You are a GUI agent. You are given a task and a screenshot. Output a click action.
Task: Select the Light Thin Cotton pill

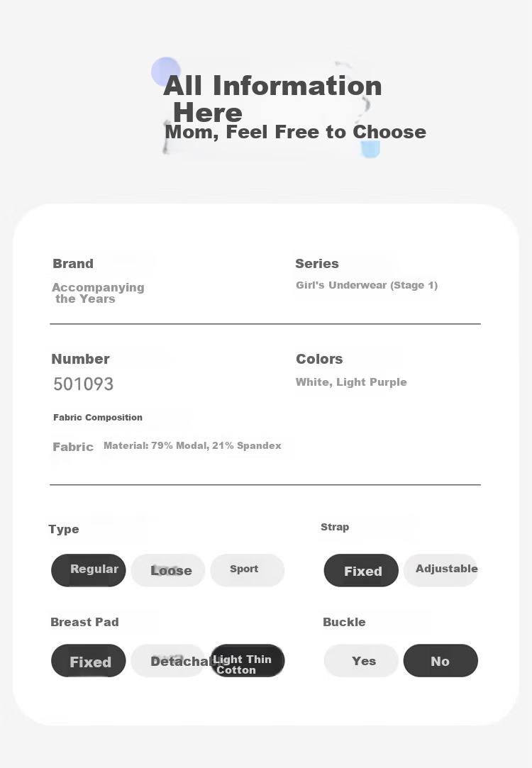point(248,661)
